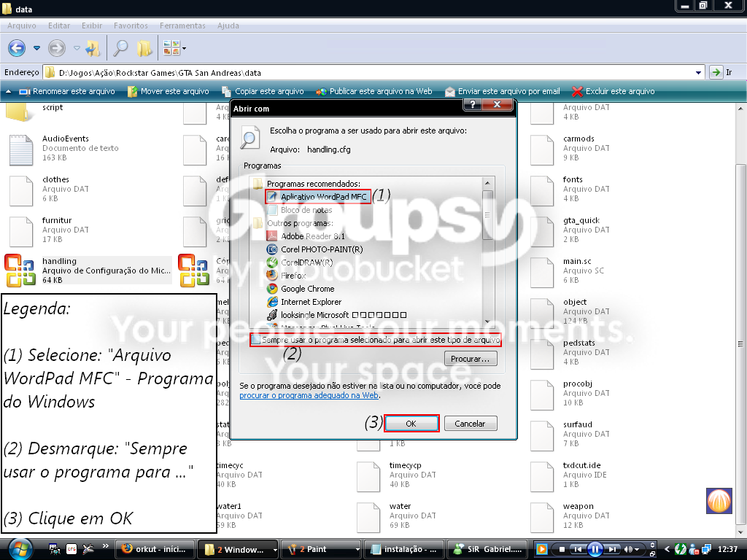This screenshot has width=747, height=560.
Task: Select looksingle Microsoft entry in list
Action: tap(337, 315)
